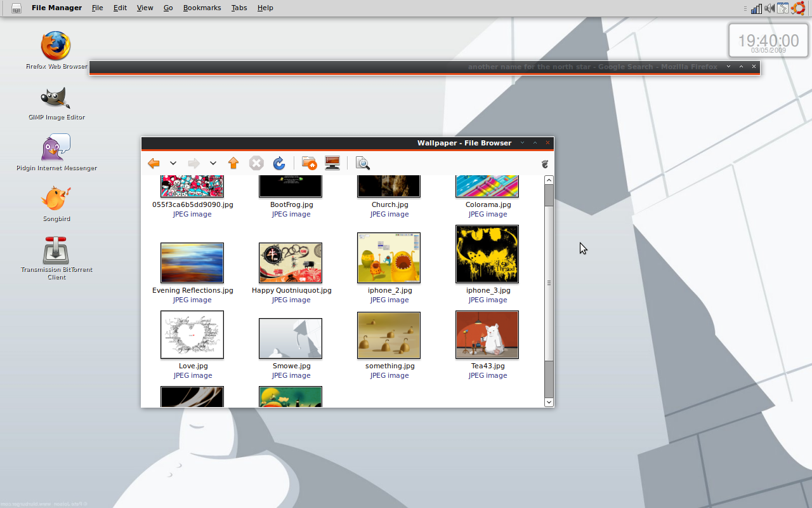Select the Evening Reflections.jpg thumbnail
Screen dimensions: 812x508
click(192, 263)
